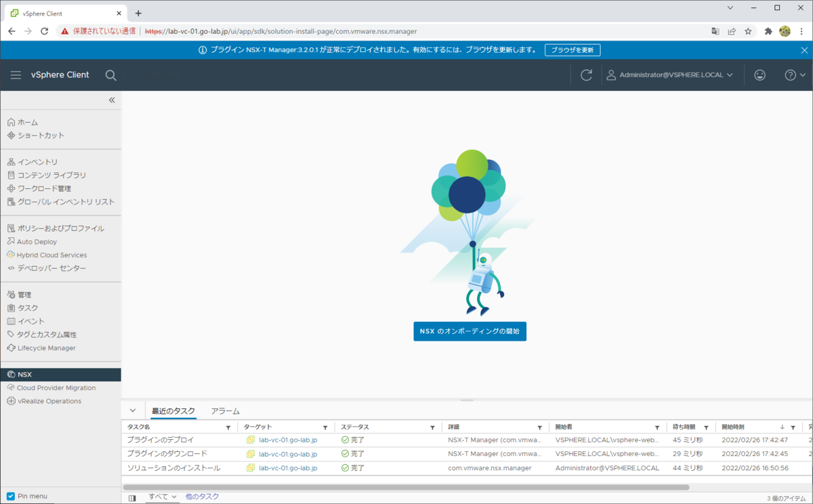Screen dimensions: 813x504
Task: Open Chrome translate icon
Action: (715, 31)
